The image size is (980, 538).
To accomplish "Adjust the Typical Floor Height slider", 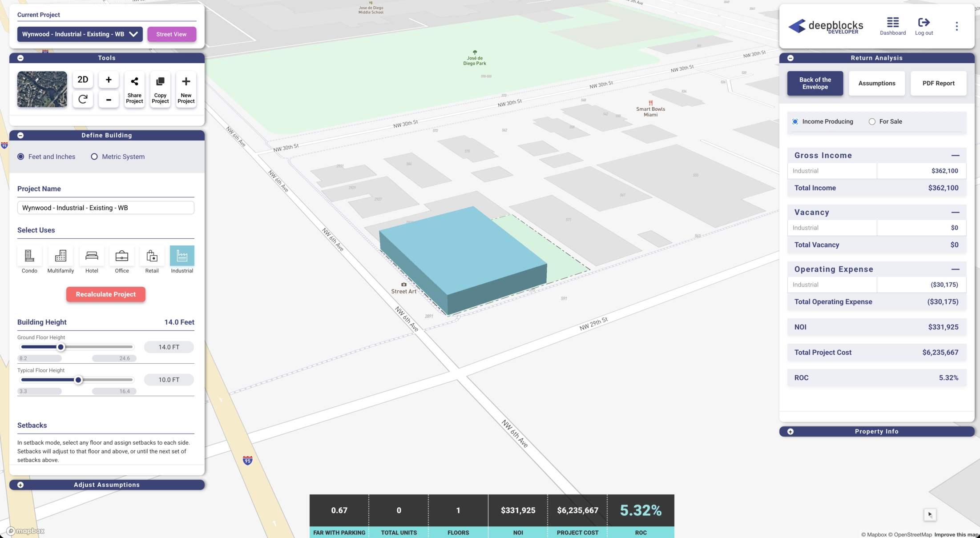I will tap(78, 380).
